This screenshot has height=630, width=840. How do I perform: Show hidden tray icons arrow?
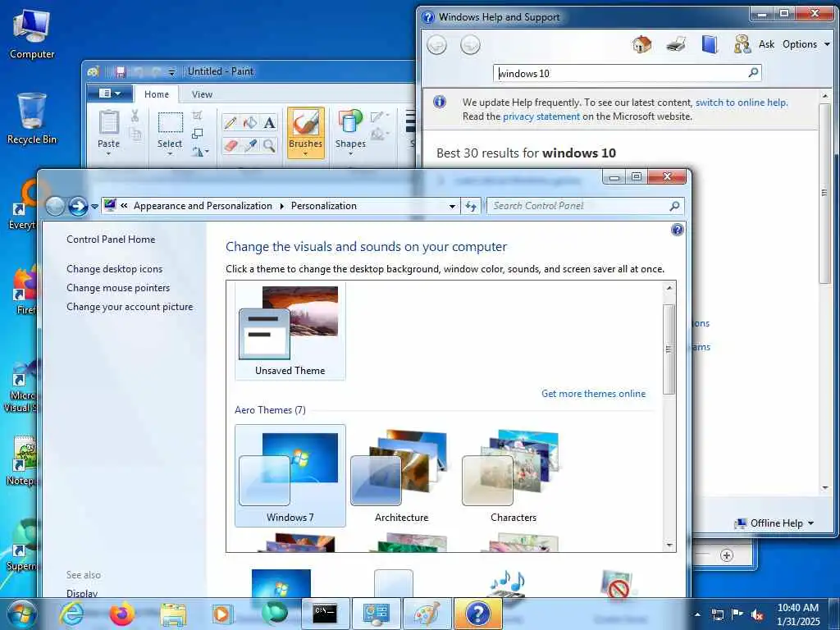pyautogui.click(x=697, y=614)
